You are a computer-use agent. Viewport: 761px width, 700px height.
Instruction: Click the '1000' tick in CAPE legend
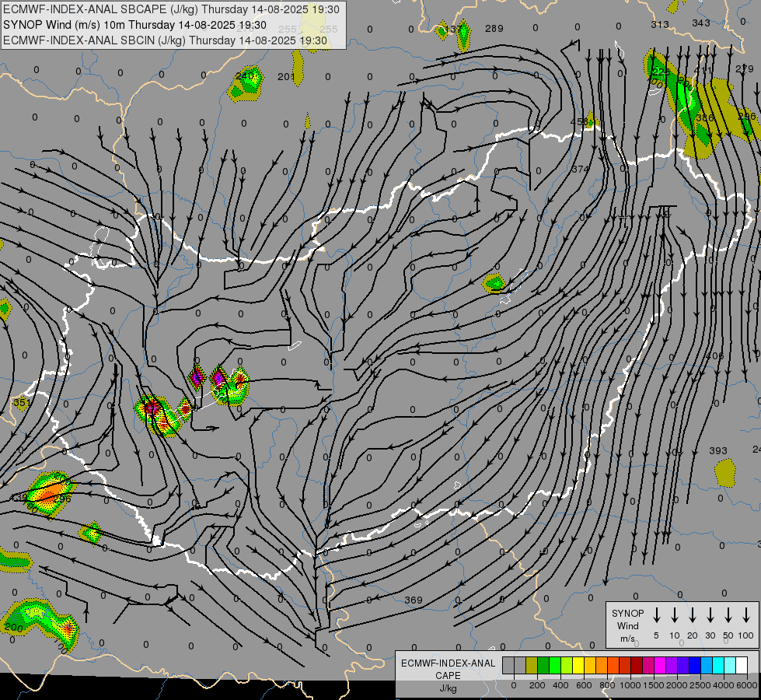point(630,685)
